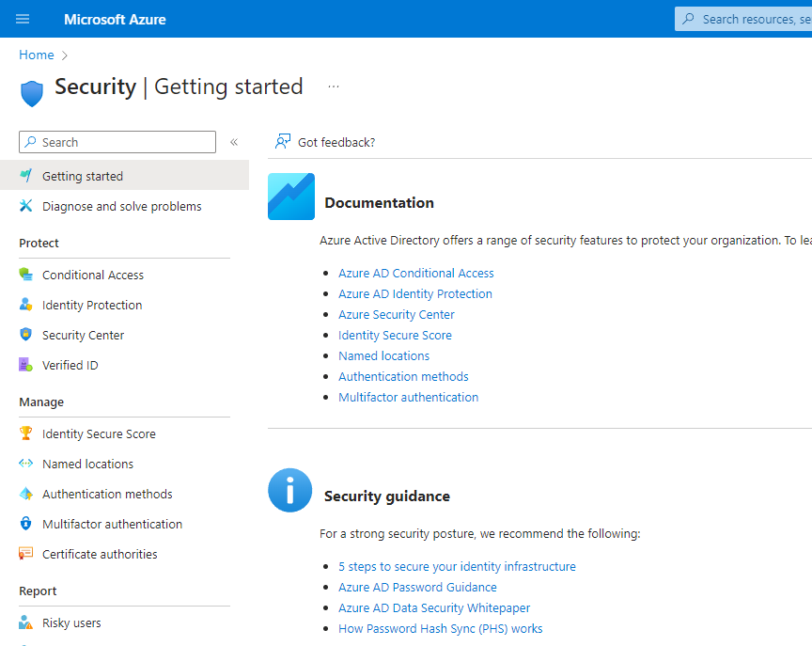Collapse the sidebar with double chevron
812x646 pixels.
pos(234,142)
